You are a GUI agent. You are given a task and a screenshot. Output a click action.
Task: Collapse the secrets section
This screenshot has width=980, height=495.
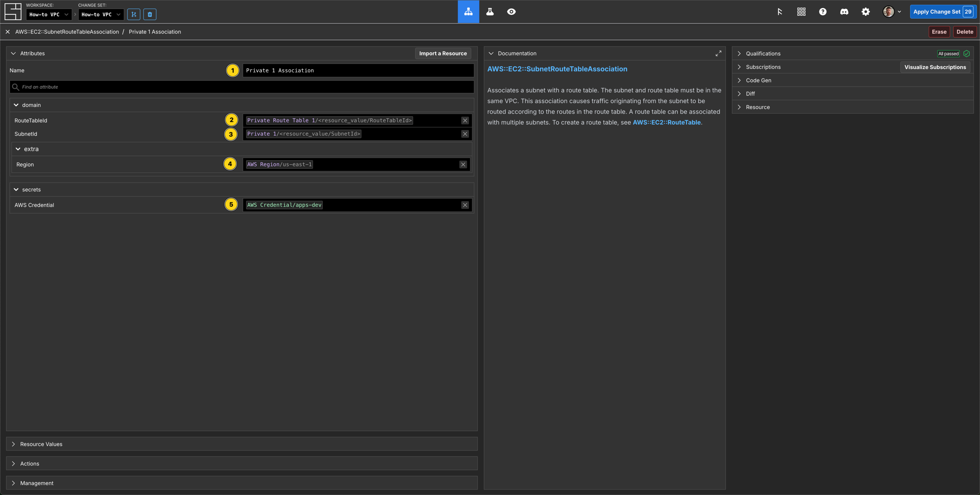pos(16,189)
